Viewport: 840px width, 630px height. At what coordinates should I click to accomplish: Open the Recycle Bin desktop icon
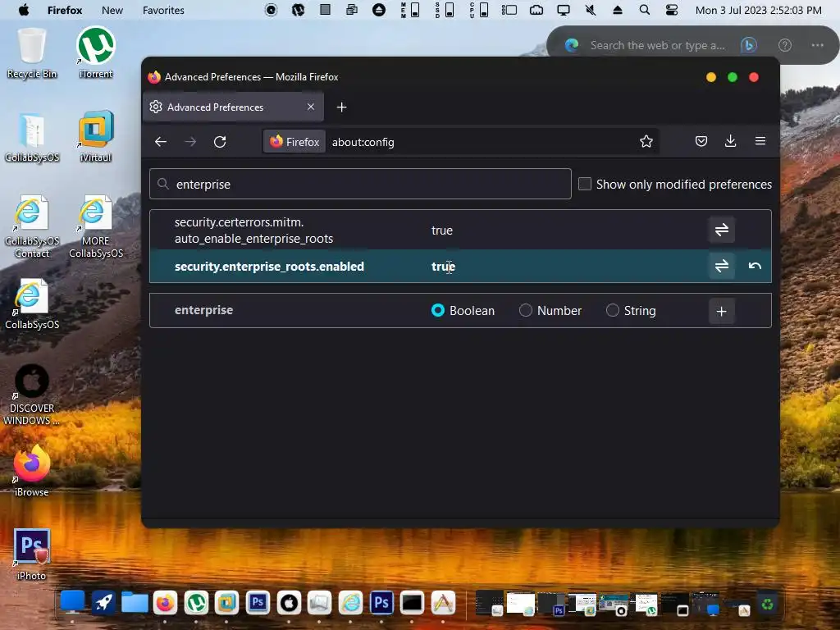(32, 53)
